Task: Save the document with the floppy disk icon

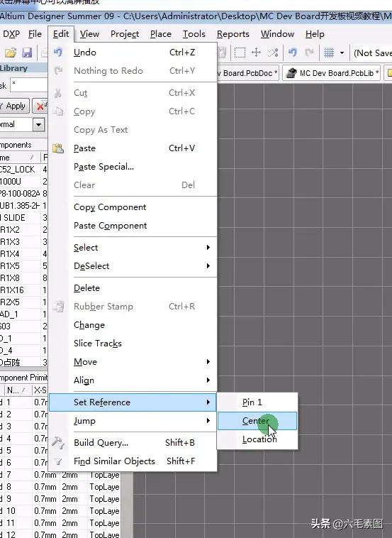Action: coord(27,53)
